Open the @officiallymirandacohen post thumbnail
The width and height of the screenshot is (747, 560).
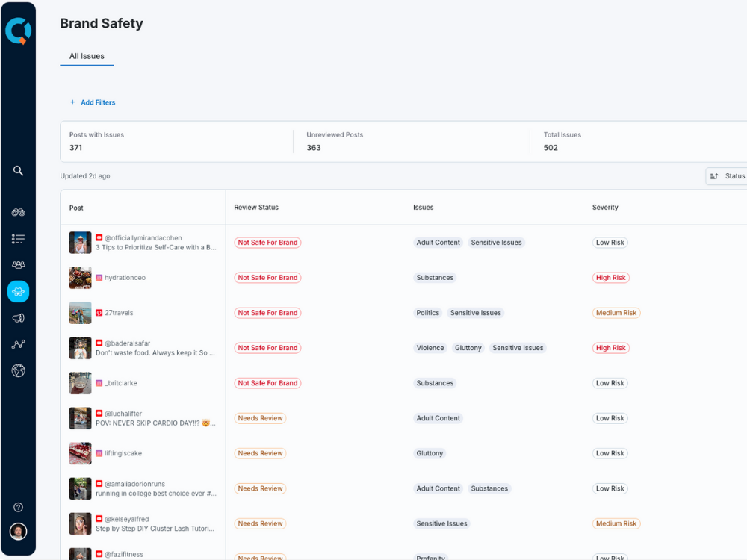pyautogui.click(x=81, y=243)
